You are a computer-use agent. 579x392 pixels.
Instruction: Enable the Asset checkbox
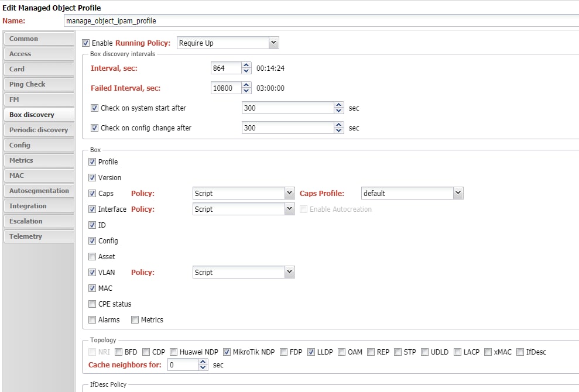coord(92,256)
